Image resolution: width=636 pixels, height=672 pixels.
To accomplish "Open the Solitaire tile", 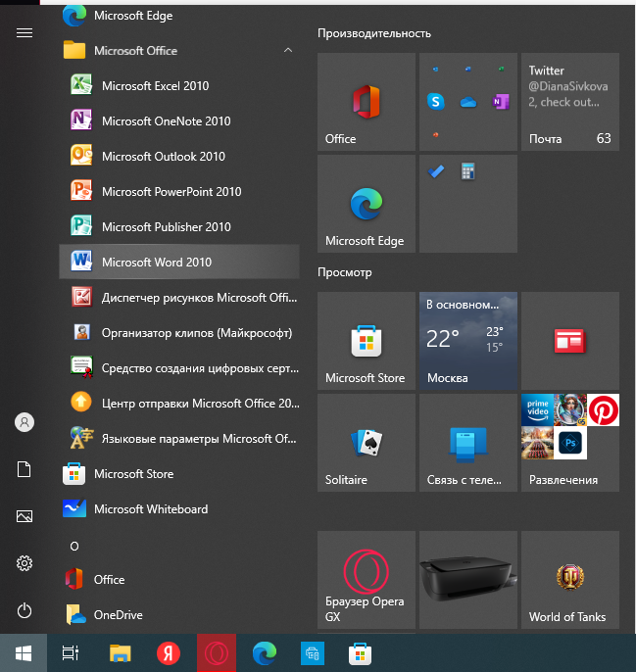I will click(367, 443).
